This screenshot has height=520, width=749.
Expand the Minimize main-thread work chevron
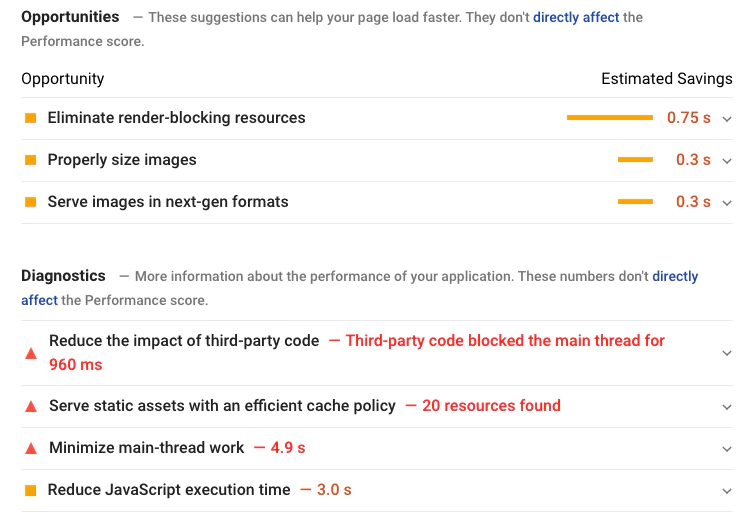727,448
